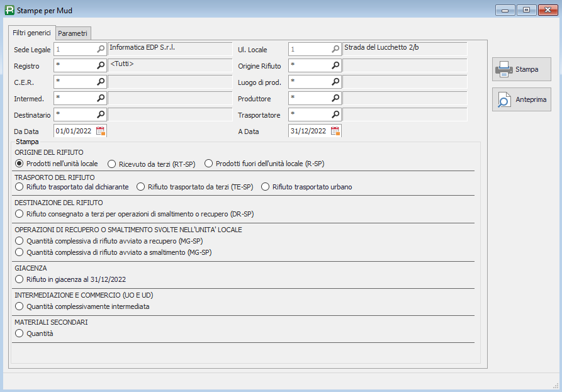Select Ricevuto da terzi (RT-SP) option
Viewport: 562px width, 392px height.
point(152,164)
